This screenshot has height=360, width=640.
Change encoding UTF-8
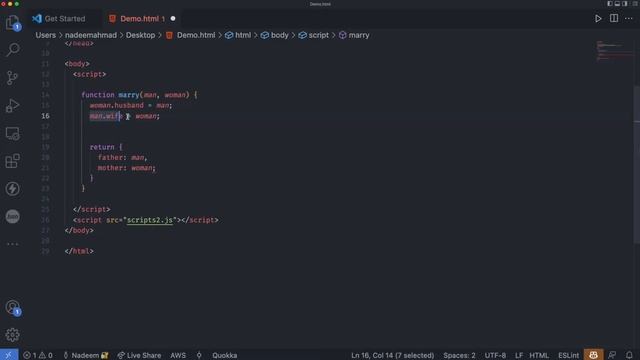(495, 355)
